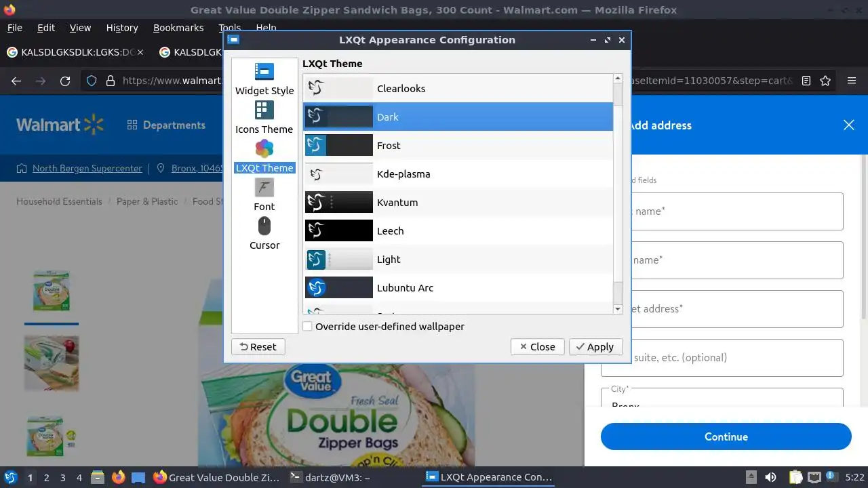Pick the Leech theme
The width and height of the screenshot is (868, 488).
pos(458,231)
